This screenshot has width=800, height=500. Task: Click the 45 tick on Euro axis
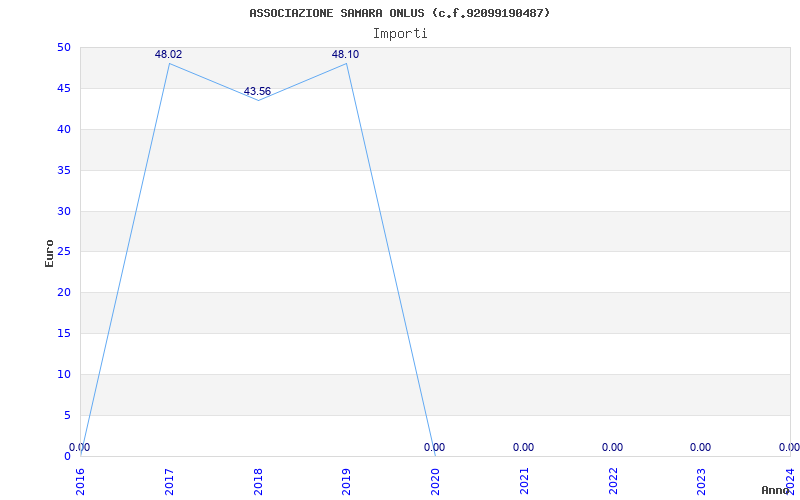click(64, 89)
